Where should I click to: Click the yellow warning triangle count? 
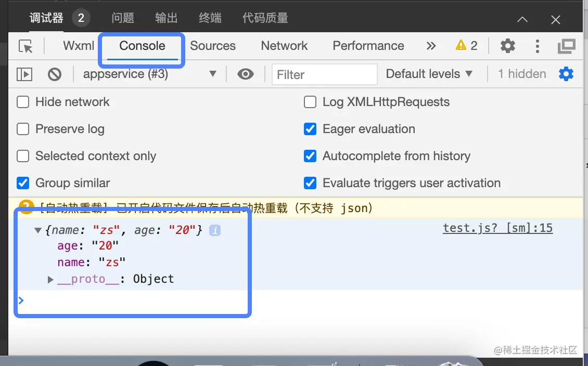pyautogui.click(x=466, y=46)
